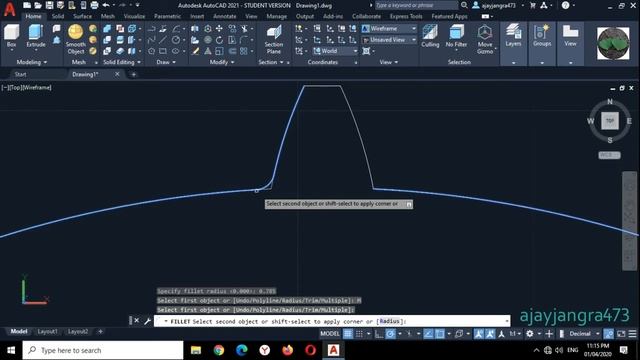Toggle the Culling selection option
The image size is (640, 360).
click(430, 36)
